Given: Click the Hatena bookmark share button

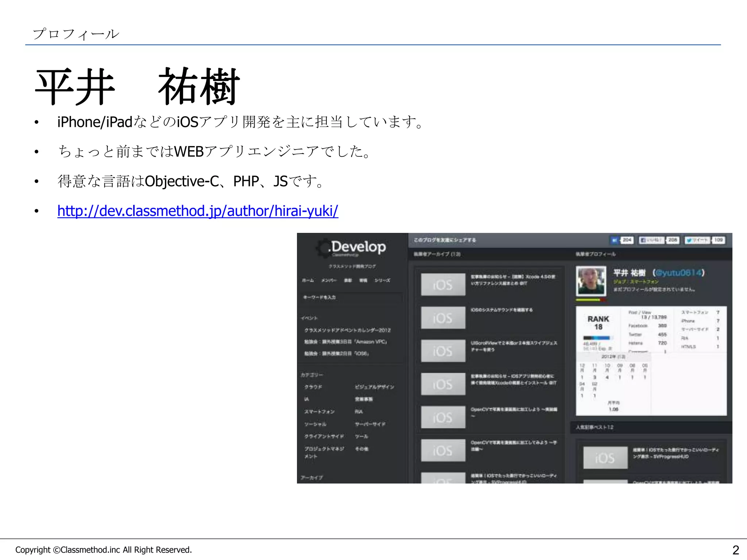Looking at the screenshot, I should point(615,240).
